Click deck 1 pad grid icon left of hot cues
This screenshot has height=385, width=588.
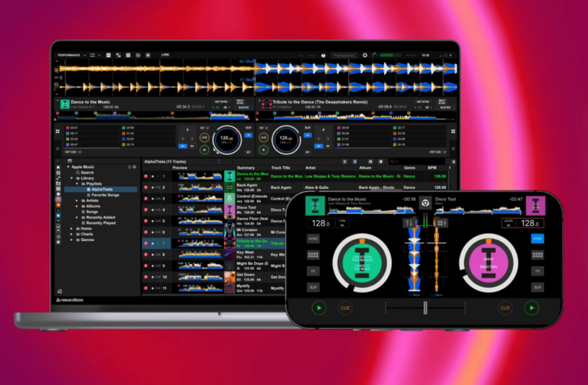coord(57,131)
